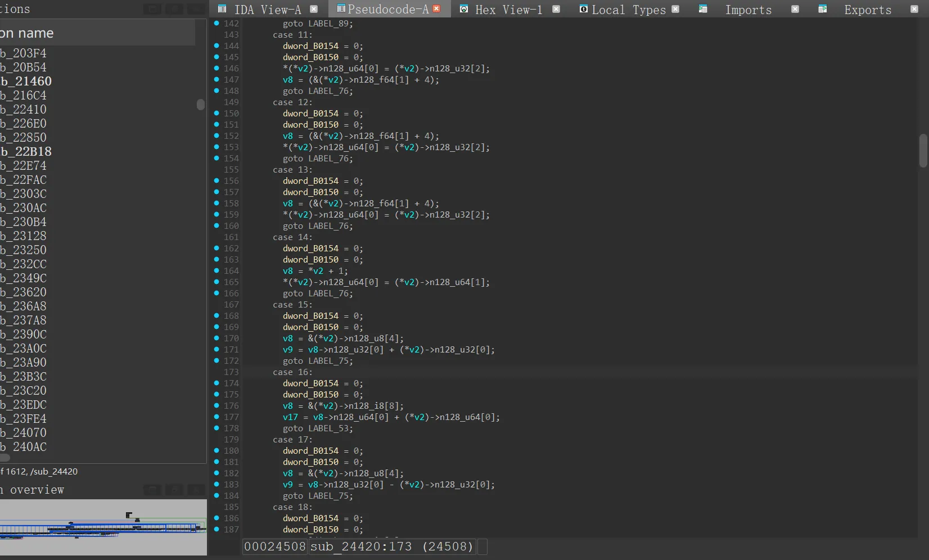Click the Pseudocode-A tab icon

pos(341,9)
